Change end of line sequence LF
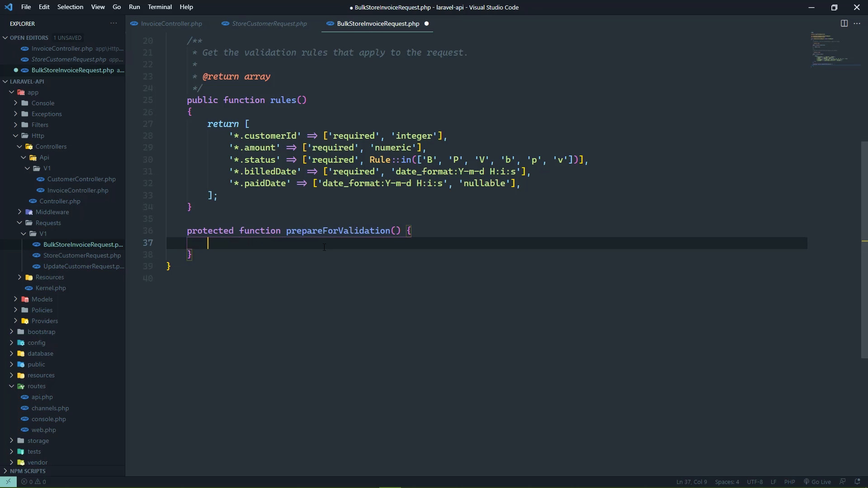The width and height of the screenshot is (868, 488). coord(774,482)
